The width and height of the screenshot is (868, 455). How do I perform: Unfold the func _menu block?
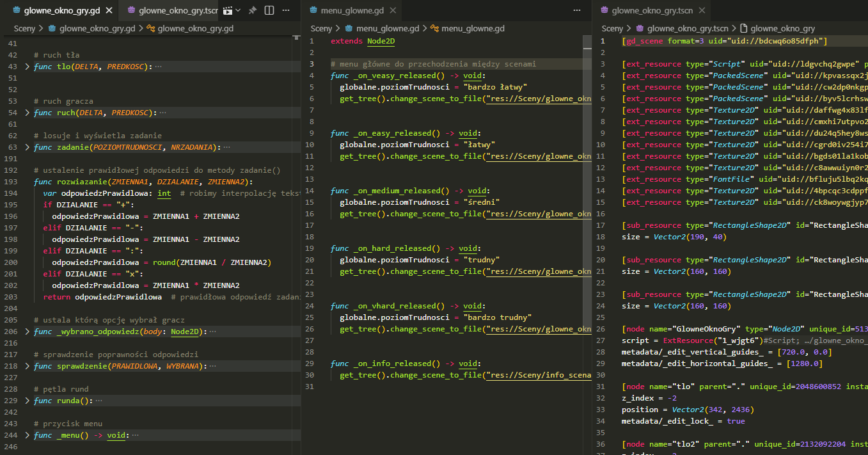click(x=27, y=435)
